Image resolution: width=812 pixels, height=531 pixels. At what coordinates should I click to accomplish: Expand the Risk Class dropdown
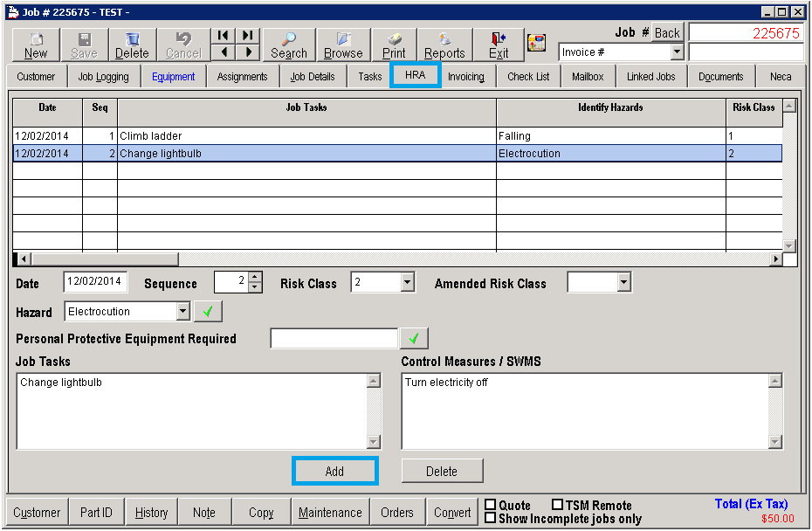pos(408,283)
